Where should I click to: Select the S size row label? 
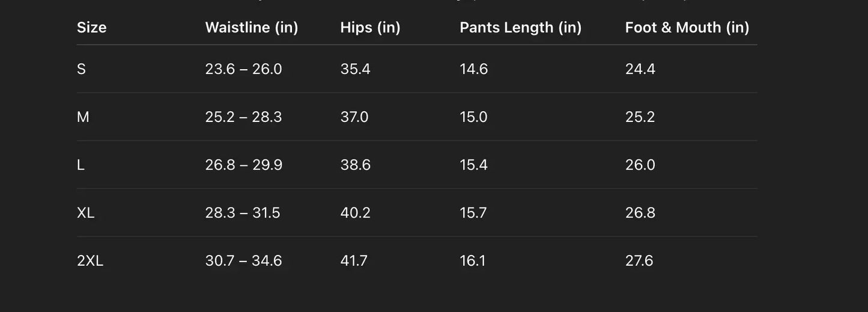click(81, 69)
